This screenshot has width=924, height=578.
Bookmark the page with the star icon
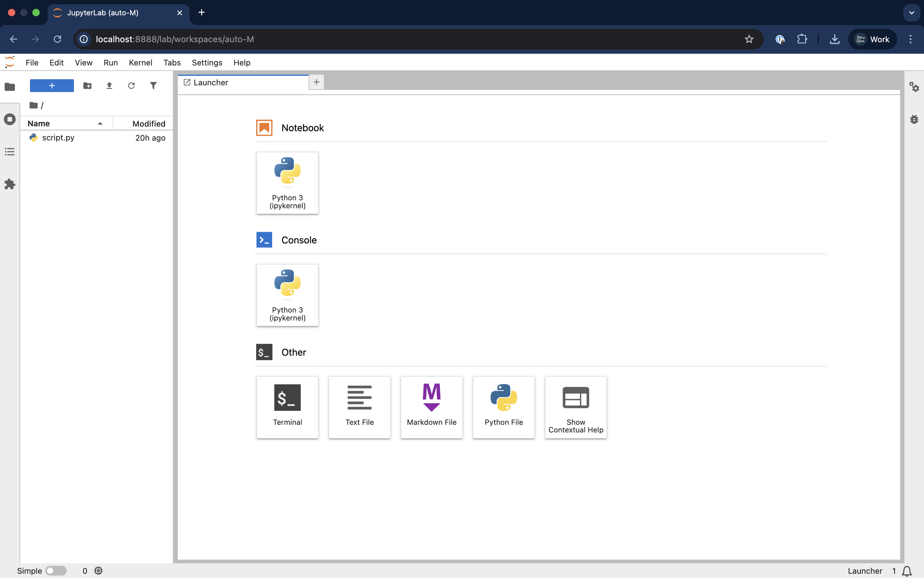(x=749, y=39)
